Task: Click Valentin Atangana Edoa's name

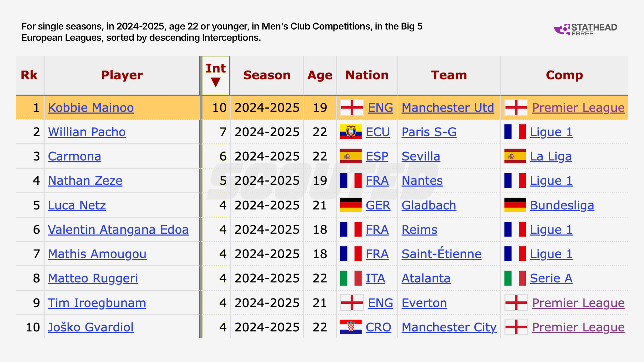Action: [118, 230]
